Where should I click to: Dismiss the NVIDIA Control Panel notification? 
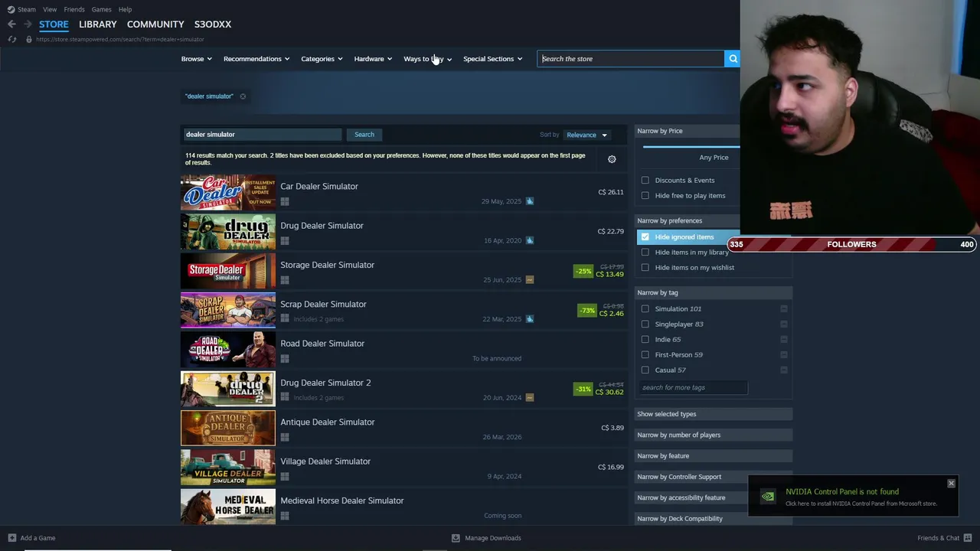click(951, 484)
